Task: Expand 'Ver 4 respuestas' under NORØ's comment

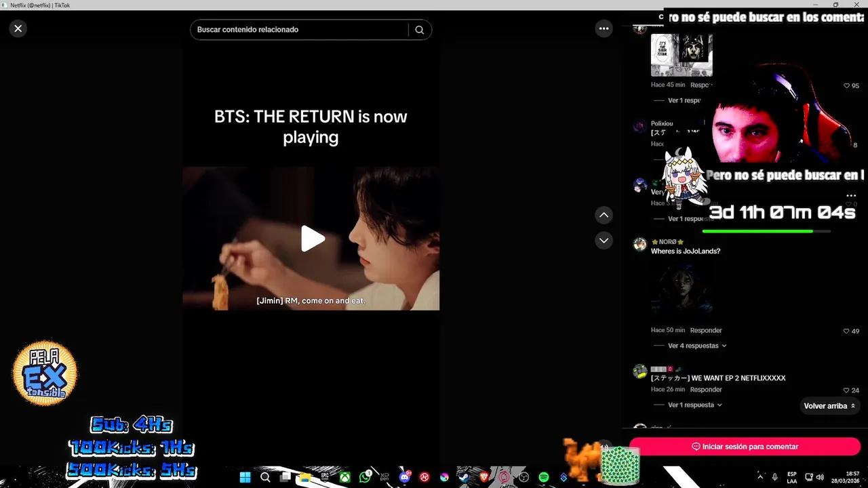Action: tap(697, 346)
